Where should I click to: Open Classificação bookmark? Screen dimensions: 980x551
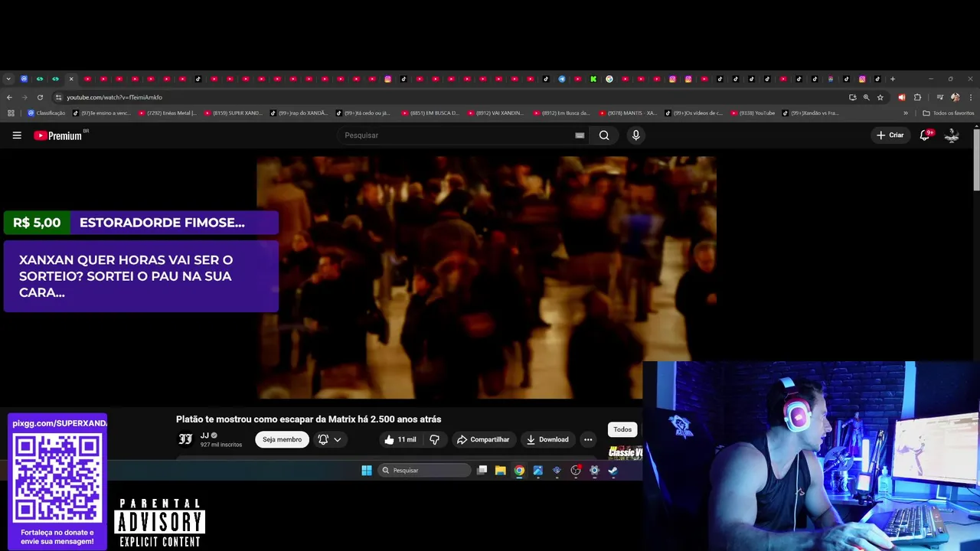(46, 113)
